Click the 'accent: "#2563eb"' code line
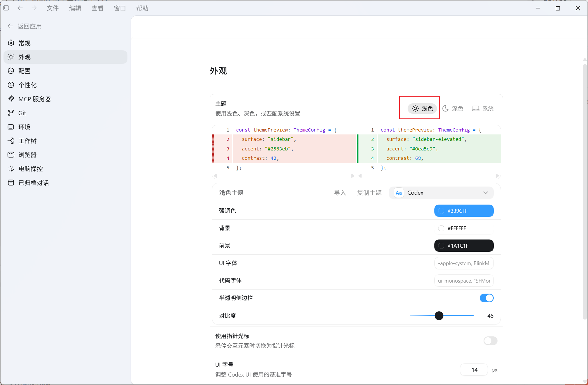Image resolution: width=588 pixels, height=385 pixels. coord(267,149)
